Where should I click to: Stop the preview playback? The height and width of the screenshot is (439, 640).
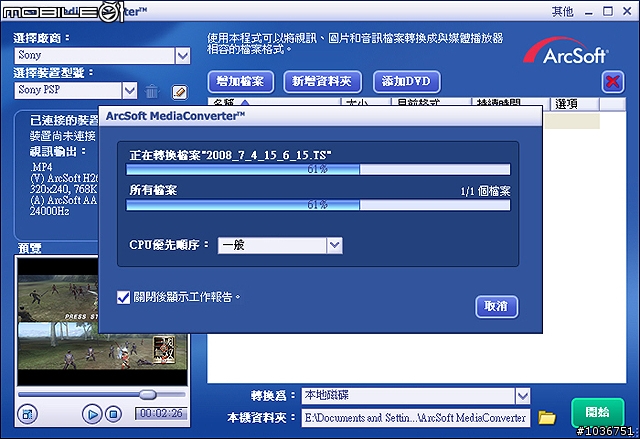(x=113, y=415)
